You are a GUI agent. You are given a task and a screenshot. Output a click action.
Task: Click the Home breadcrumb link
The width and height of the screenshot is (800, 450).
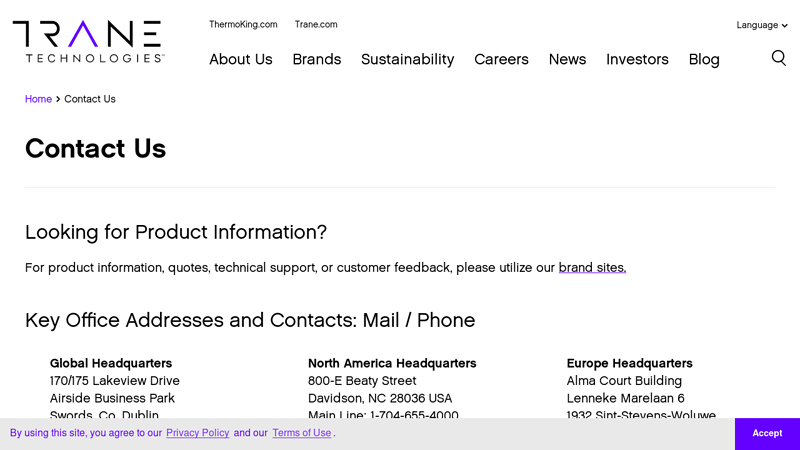[38, 99]
